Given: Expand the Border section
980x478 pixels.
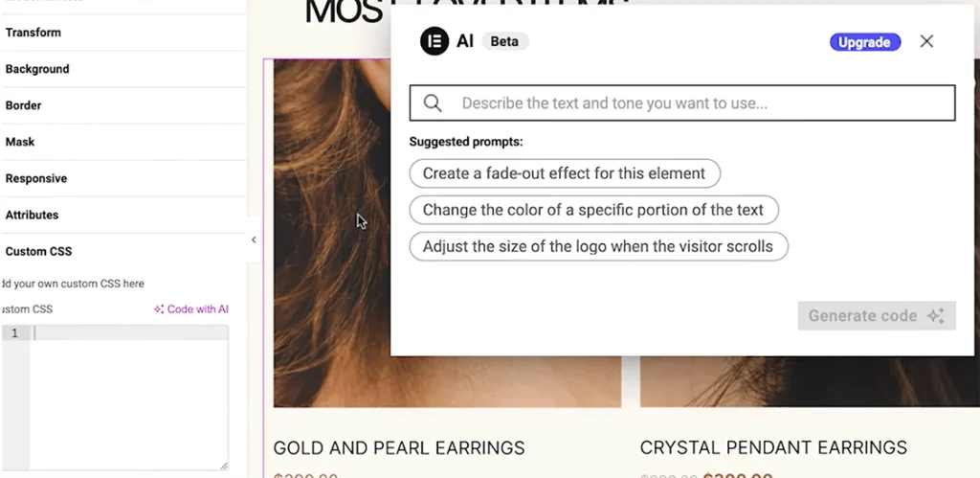Looking at the screenshot, I should pyautogui.click(x=123, y=105).
